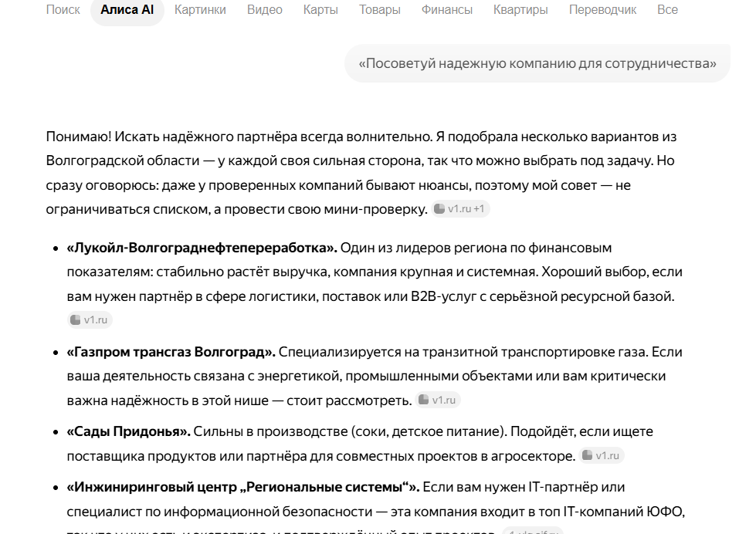Click the «Лукойл-Волгограднефтепереработка» bold heading

[202, 248]
